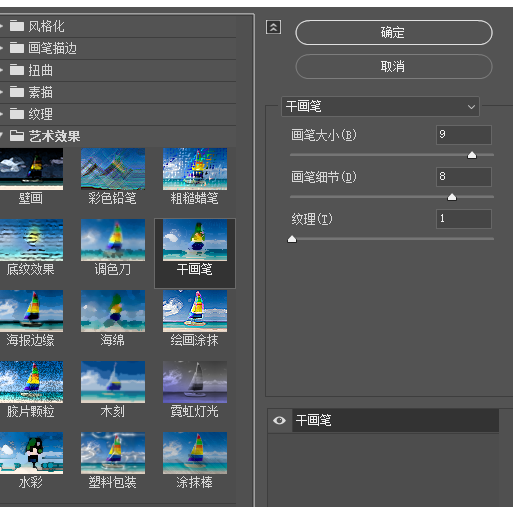Screen dimensions: 513x507
Task: Click the 风格化 folder icon
Action: 17,26
